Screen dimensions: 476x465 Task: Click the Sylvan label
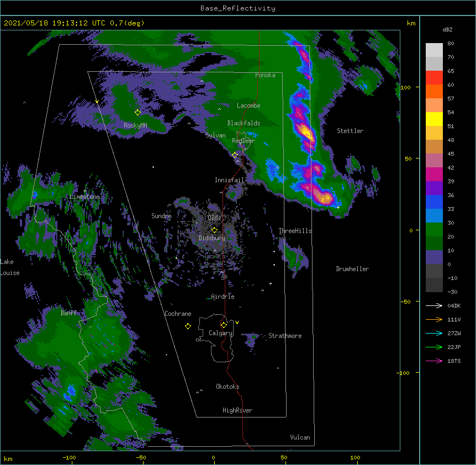[x=215, y=135]
